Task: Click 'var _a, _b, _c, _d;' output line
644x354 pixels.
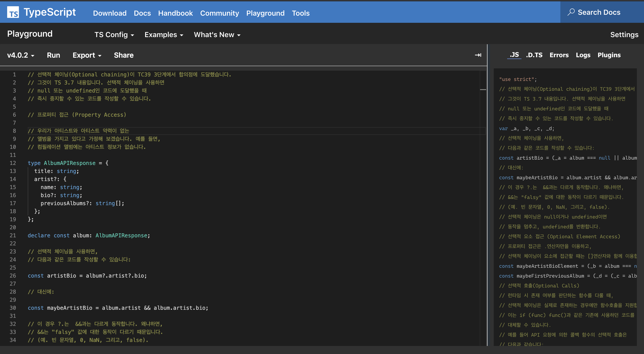Action: tap(527, 129)
